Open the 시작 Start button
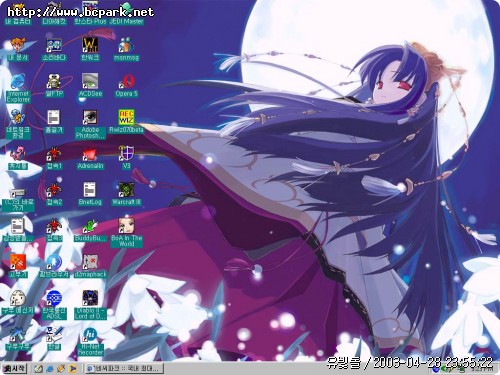500x375 pixels. point(15,368)
